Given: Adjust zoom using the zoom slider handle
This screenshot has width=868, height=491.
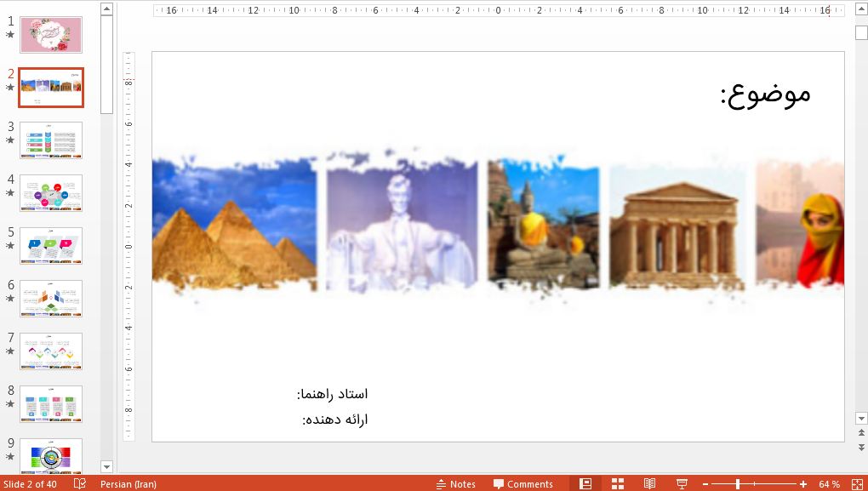Looking at the screenshot, I should click(738, 482).
